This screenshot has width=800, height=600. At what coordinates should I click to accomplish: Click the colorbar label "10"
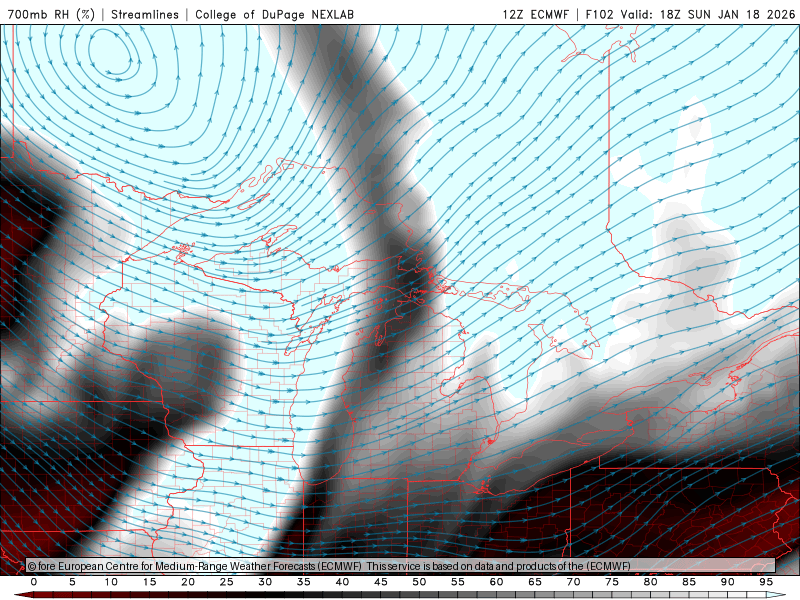(111, 582)
